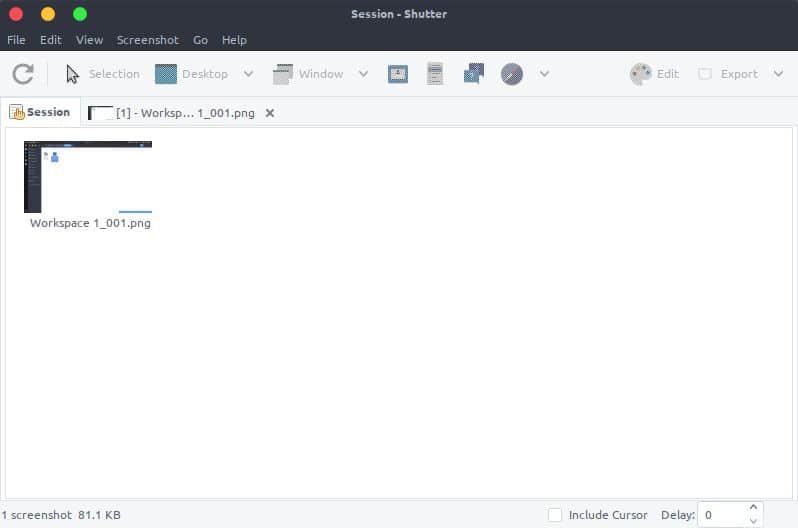Close the Workspace 1_001.png tab
The height and width of the screenshot is (528, 798).
(x=270, y=113)
